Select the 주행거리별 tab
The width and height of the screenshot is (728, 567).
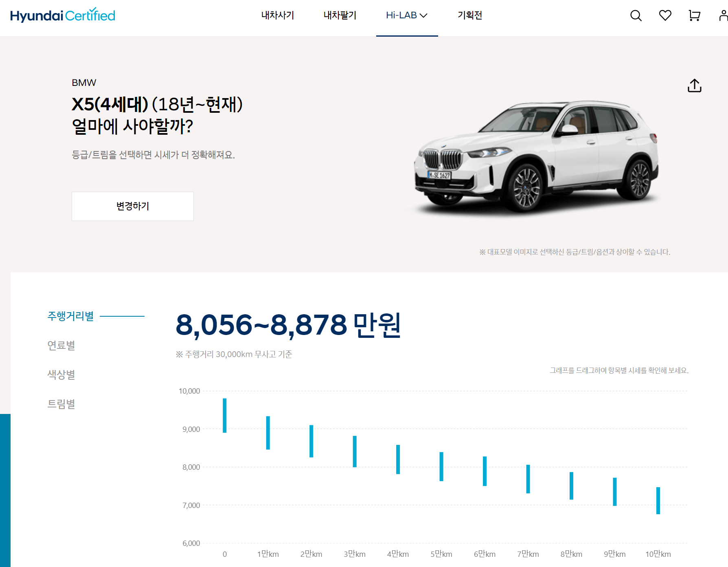tap(71, 316)
